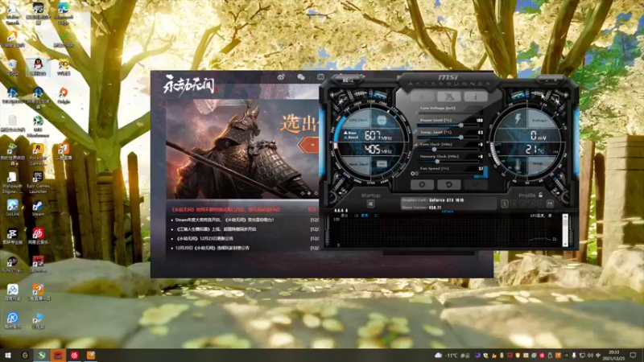Open Wallpaper Engine desktop icon

(12, 183)
